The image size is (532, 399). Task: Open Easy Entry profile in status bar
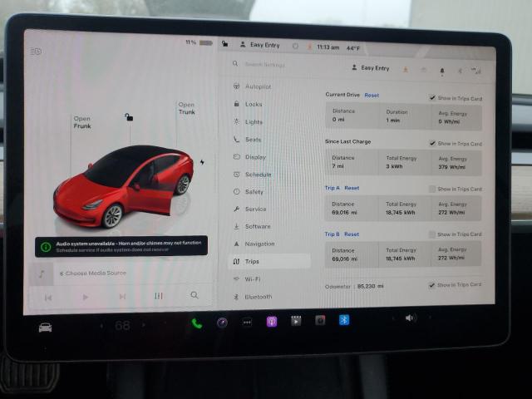tap(260, 45)
